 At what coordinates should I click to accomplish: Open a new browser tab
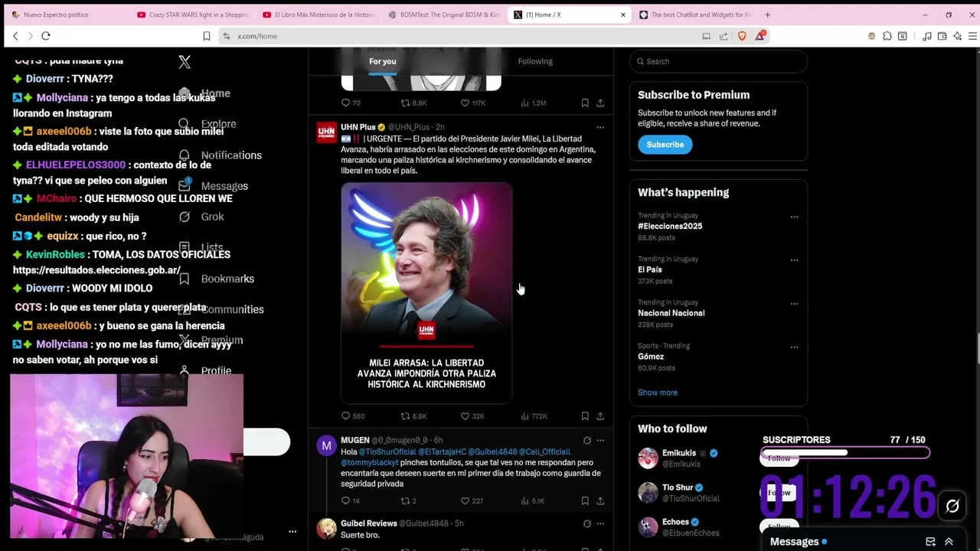pyautogui.click(x=767, y=15)
